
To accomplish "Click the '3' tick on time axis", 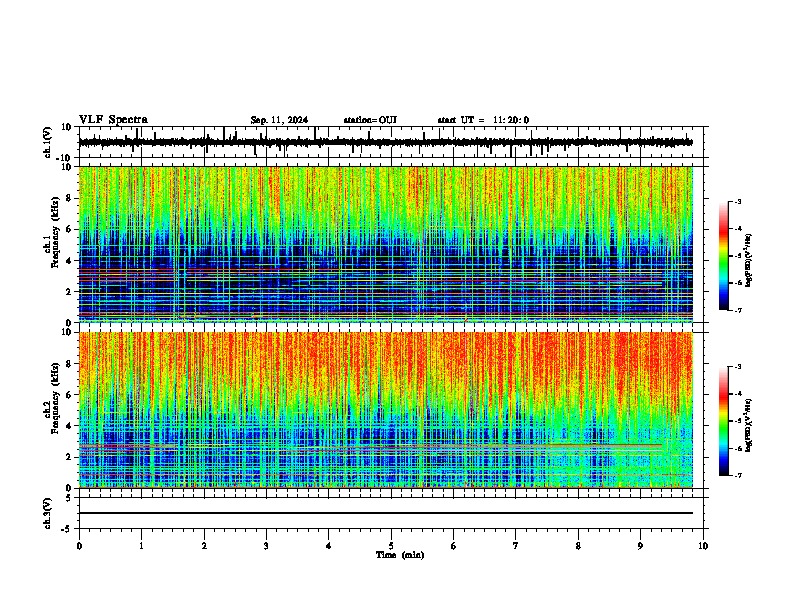I will click(266, 546).
